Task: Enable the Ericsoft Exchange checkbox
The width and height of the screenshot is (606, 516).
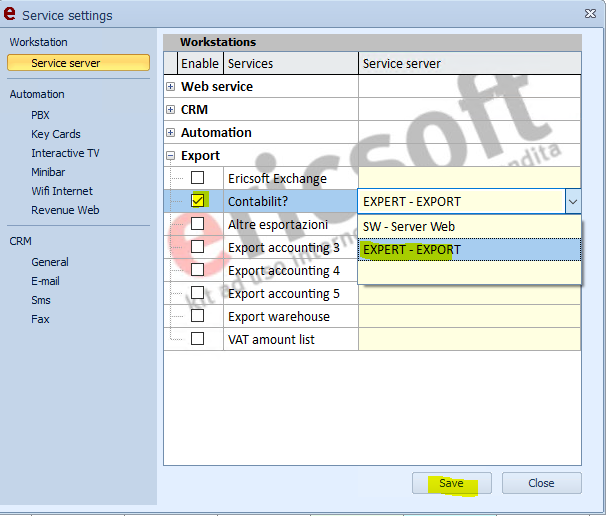Action: click(198, 178)
